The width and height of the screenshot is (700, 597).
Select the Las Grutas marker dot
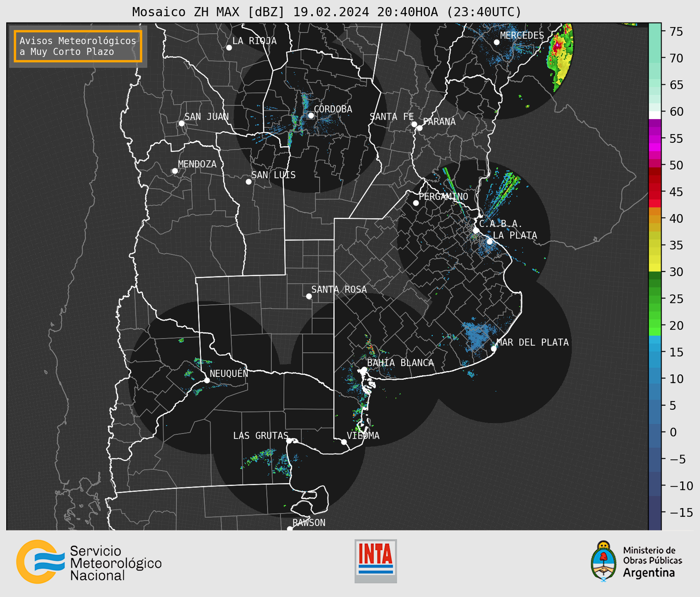289,441
